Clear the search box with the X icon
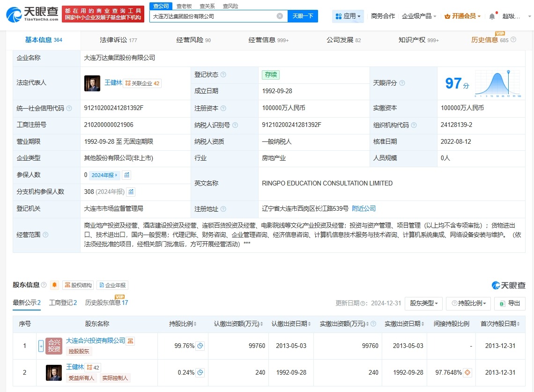 (280, 15)
